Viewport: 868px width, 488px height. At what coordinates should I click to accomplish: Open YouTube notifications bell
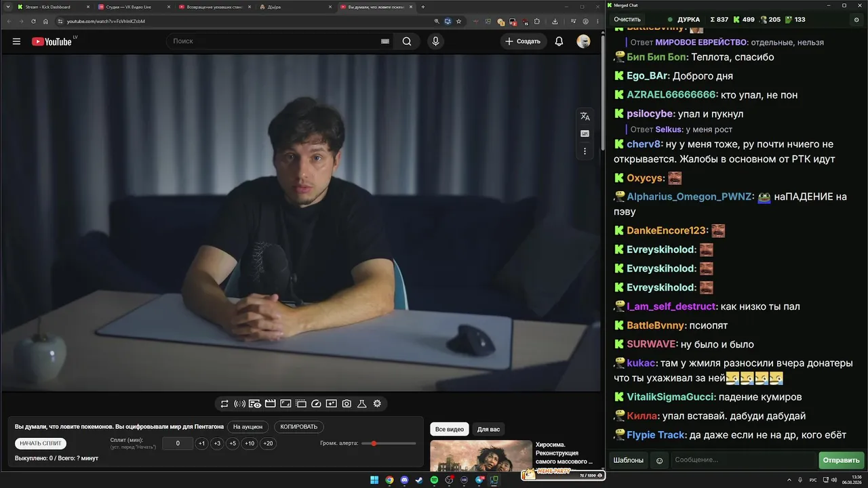pyautogui.click(x=559, y=41)
